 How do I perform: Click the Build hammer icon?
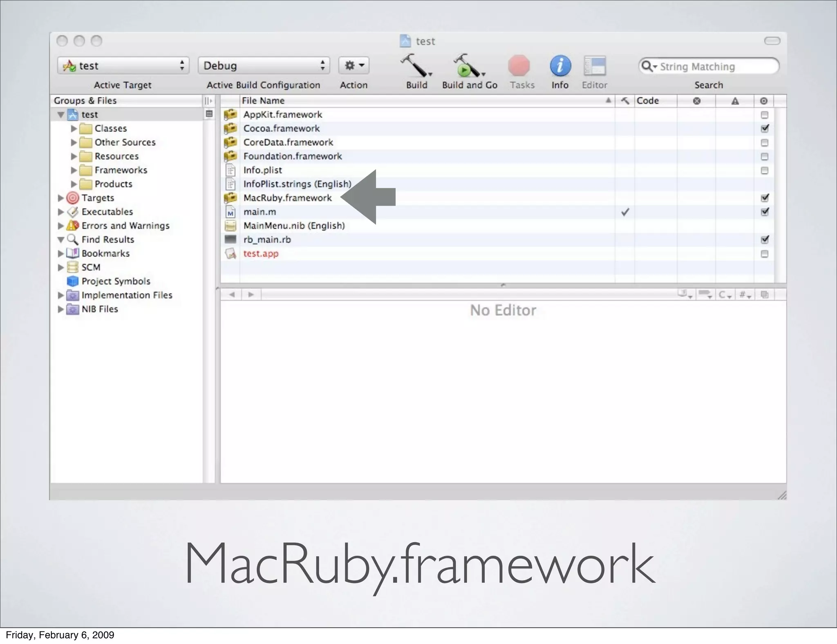[415, 65]
